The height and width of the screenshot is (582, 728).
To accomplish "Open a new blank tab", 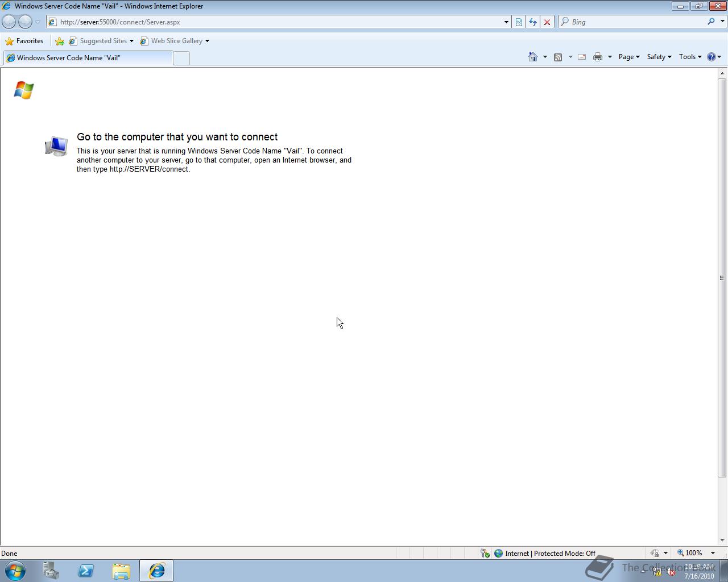I will coord(181,58).
